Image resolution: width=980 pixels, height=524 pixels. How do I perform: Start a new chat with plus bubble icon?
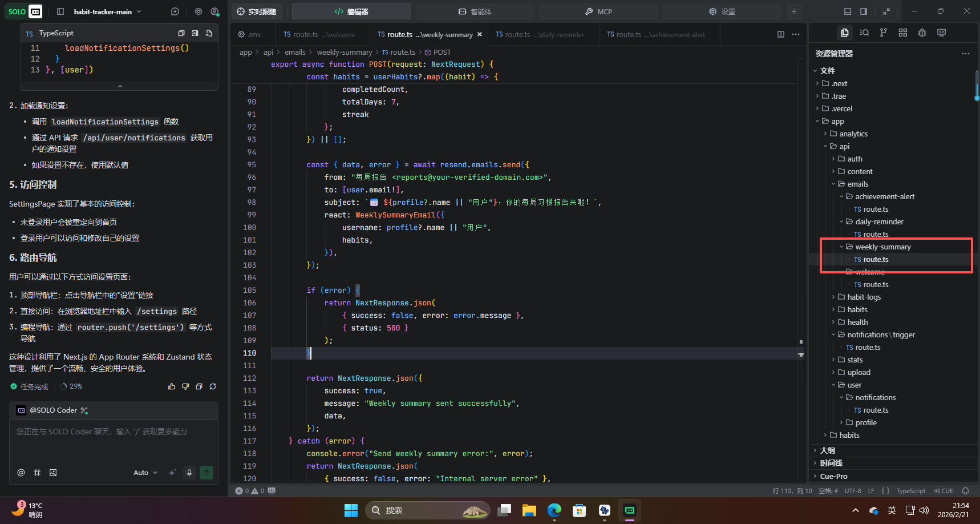[175, 11]
